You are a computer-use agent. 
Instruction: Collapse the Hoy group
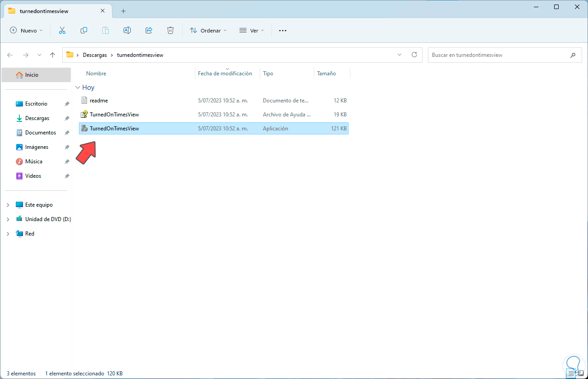(x=78, y=88)
